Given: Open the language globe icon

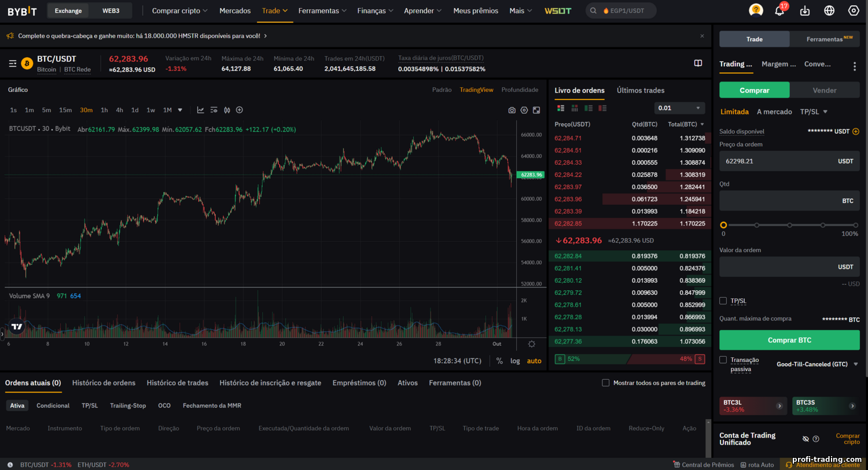Looking at the screenshot, I should coord(829,10).
